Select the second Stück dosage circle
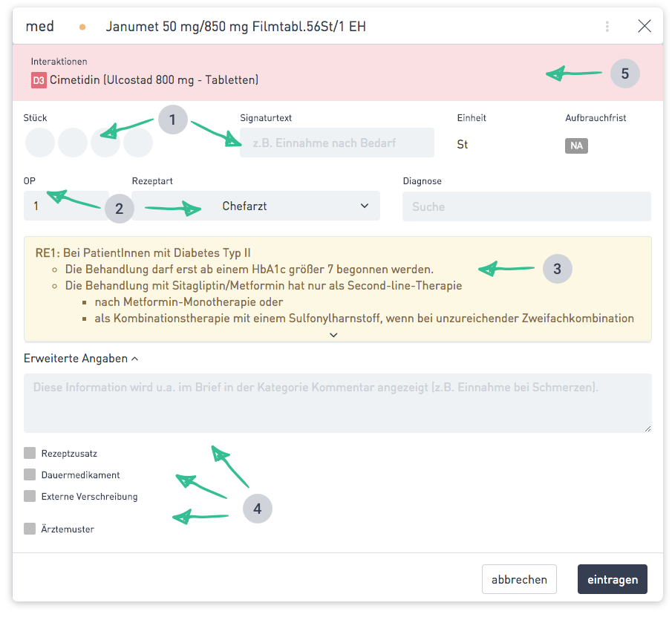Screen dimensions: 672x620 pos(73,143)
